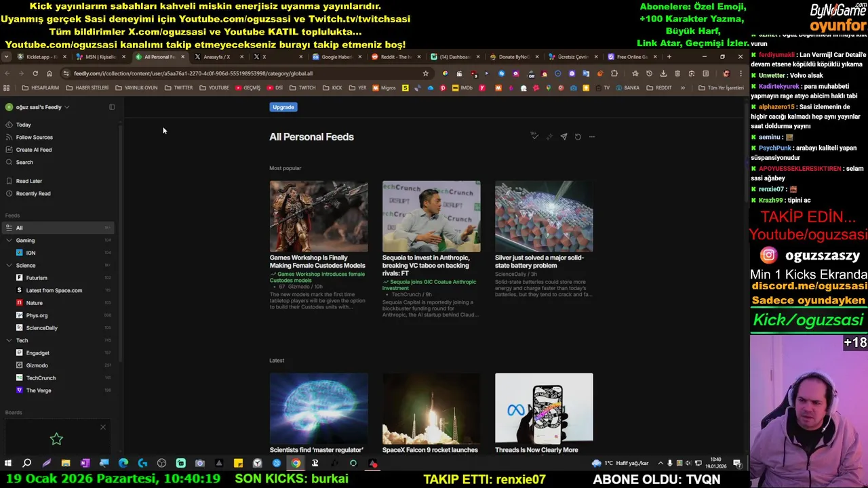Image resolution: width=868 pixels, height=488 pixels.
Task: Open a new browser tab plus button
Action: [x=669, y=57]
